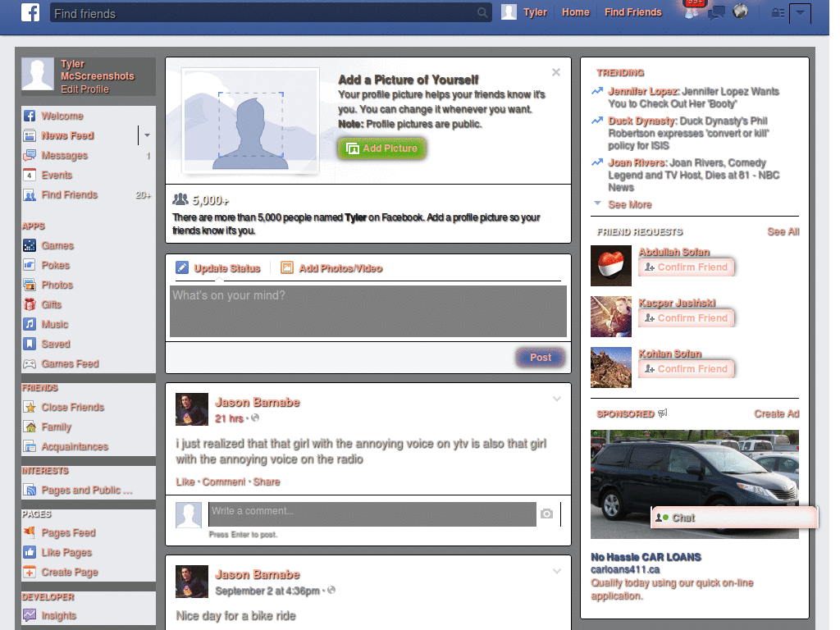Confirm friend request from Kohlan Sofan
840x630 pixels.
(x=687, y=368)
